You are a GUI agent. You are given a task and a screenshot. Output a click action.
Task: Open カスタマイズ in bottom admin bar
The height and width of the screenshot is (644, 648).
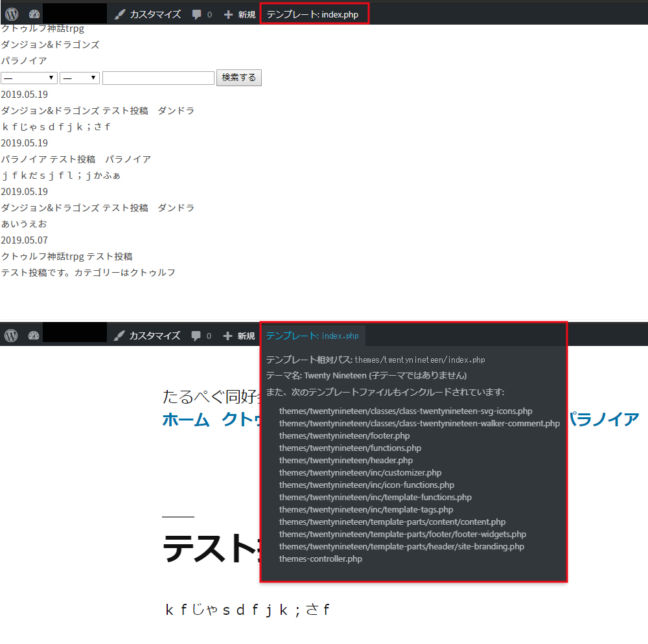[x=147, y=336]
